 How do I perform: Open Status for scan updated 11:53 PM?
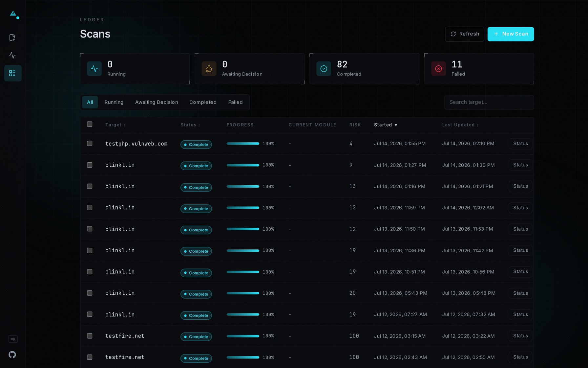click(520, 229)
